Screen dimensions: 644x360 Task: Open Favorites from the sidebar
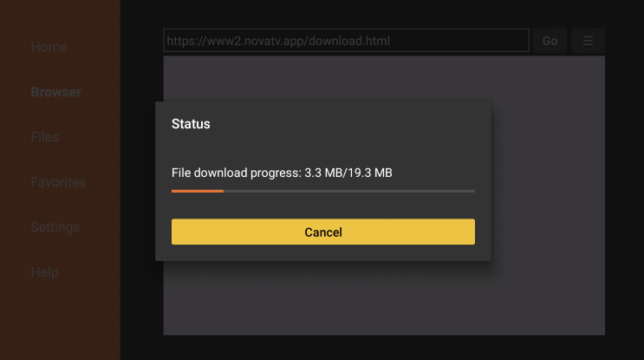(x=58, y=182)
